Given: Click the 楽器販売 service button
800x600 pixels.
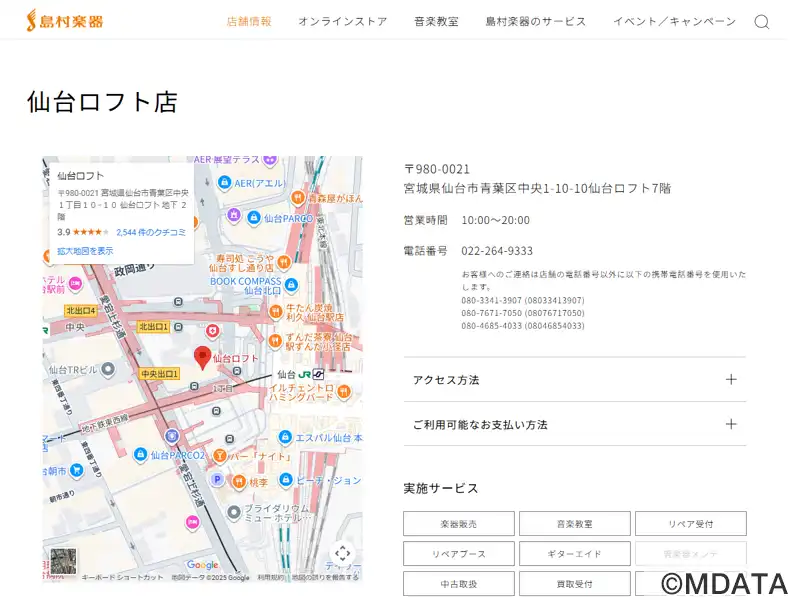Looking at the screenshot, I should tap(459, 524).
